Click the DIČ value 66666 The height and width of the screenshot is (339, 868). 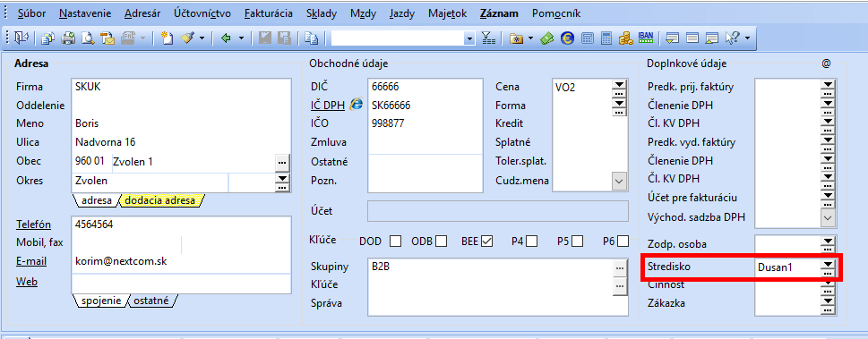click(x=385, y=87)
